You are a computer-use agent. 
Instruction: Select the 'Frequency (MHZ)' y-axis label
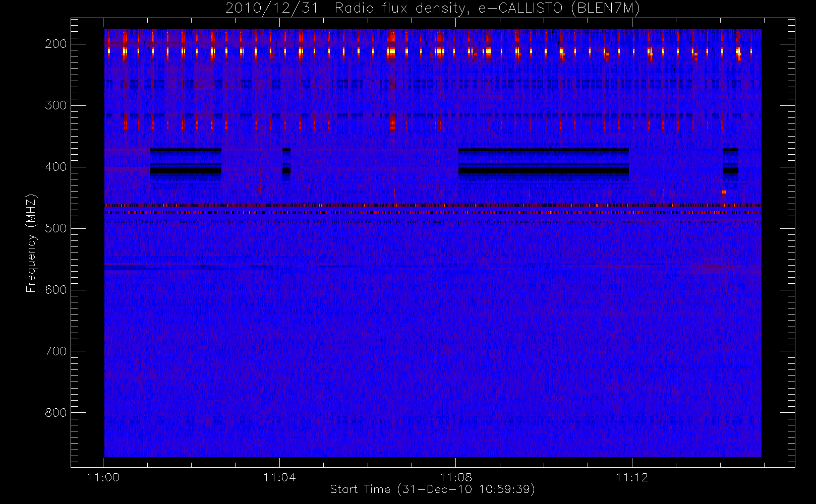[31, 243]
